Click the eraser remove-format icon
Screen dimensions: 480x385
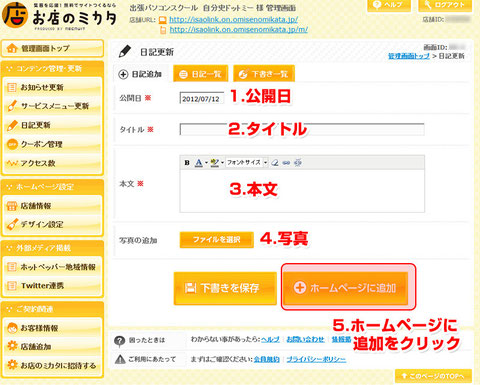275,163
